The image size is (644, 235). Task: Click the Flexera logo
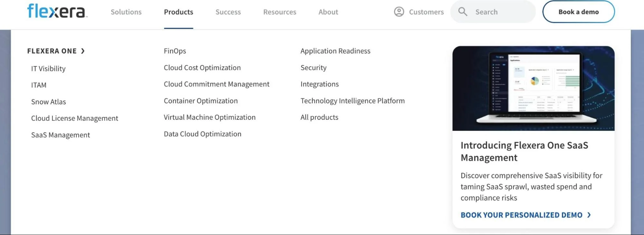click(57, 11)
